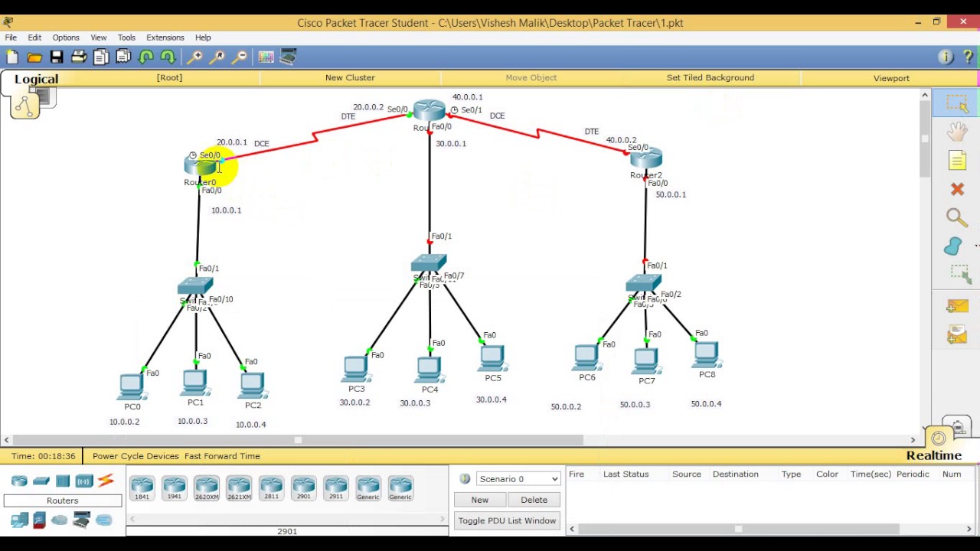Select the Connections lightning bolt icon
The height and width of the screenshot is (551, 980).
(x=106, y=481)
